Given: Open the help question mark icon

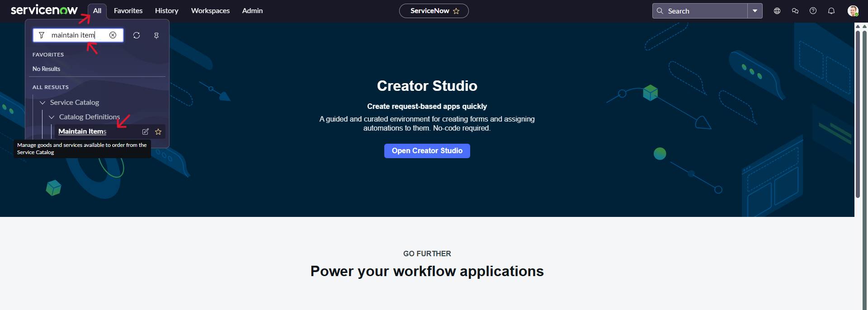Looking at the screenshot, I should coord(813,11).
